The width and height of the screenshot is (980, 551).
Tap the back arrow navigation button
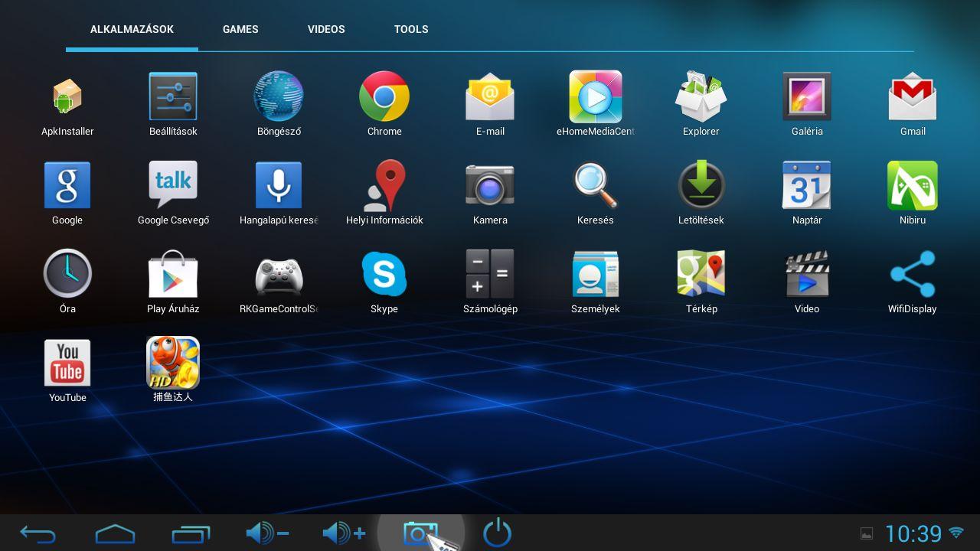pos(38,533)
